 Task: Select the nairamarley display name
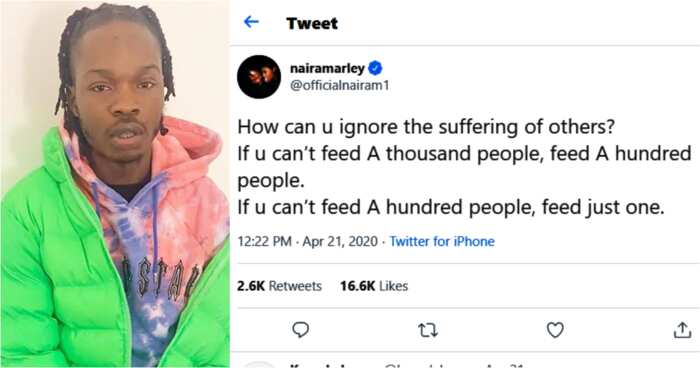coord(327,68)
